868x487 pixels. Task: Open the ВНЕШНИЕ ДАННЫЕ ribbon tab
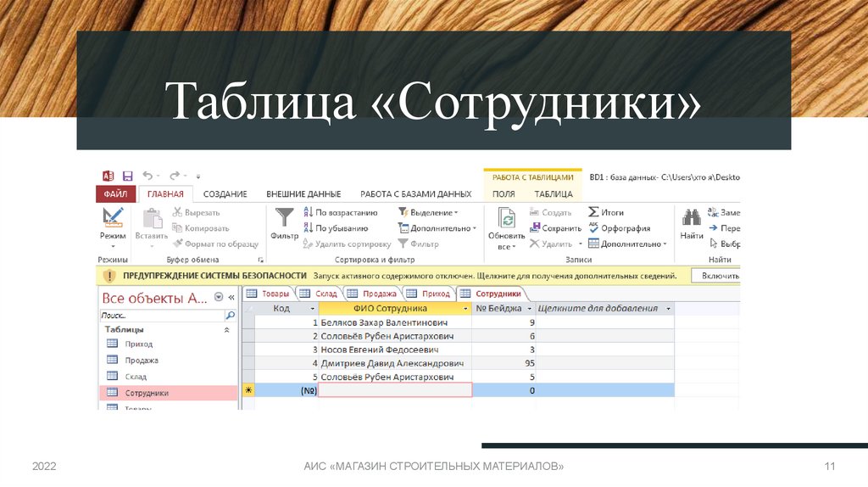coord(303,194)
